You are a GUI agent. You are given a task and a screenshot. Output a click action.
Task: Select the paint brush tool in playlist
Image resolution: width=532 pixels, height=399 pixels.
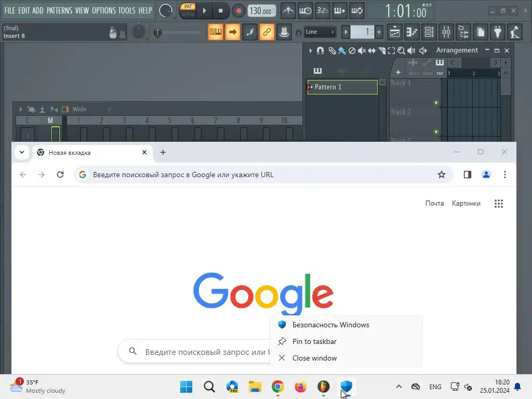[x=342, y=50]
